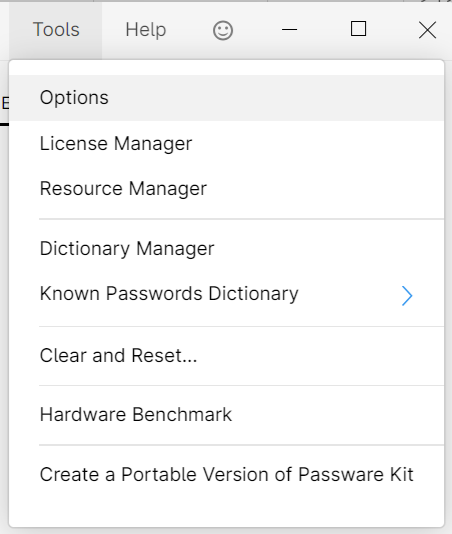The height and width of the screenshot is (534, 452).
Task: Click the blue chevron beside Known Passwords Dictionary
Action: 407,296
